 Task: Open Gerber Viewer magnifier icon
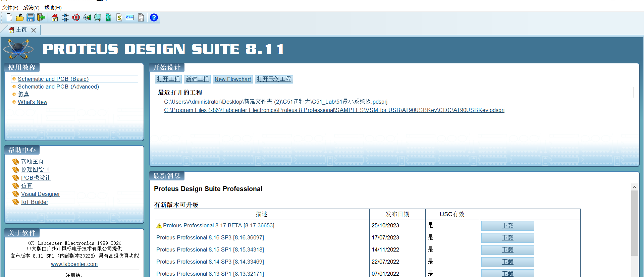click(98, 17)
